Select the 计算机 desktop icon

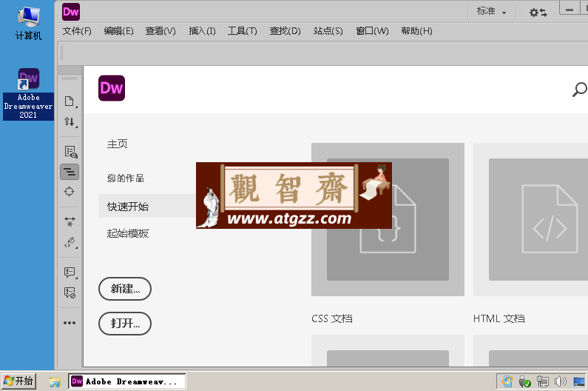pyautogui.click(x=29, y=23)
